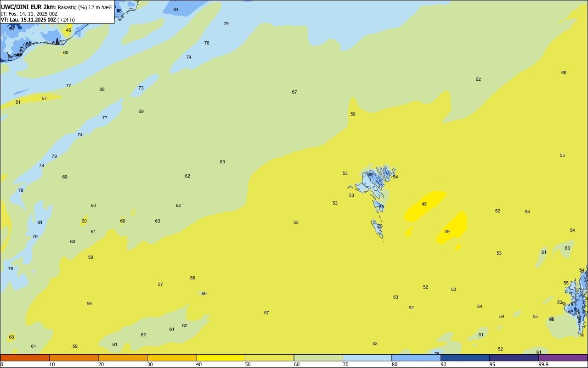Select the navy 95–99.9 legend swatch
588x368 pixels.
pyautogui.click(x=514, y=357)
